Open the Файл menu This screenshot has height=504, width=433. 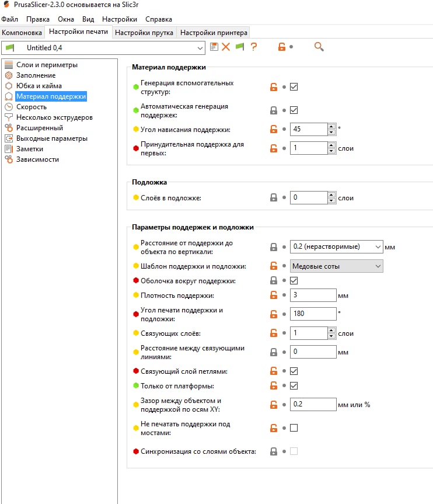tap(10, 19)
